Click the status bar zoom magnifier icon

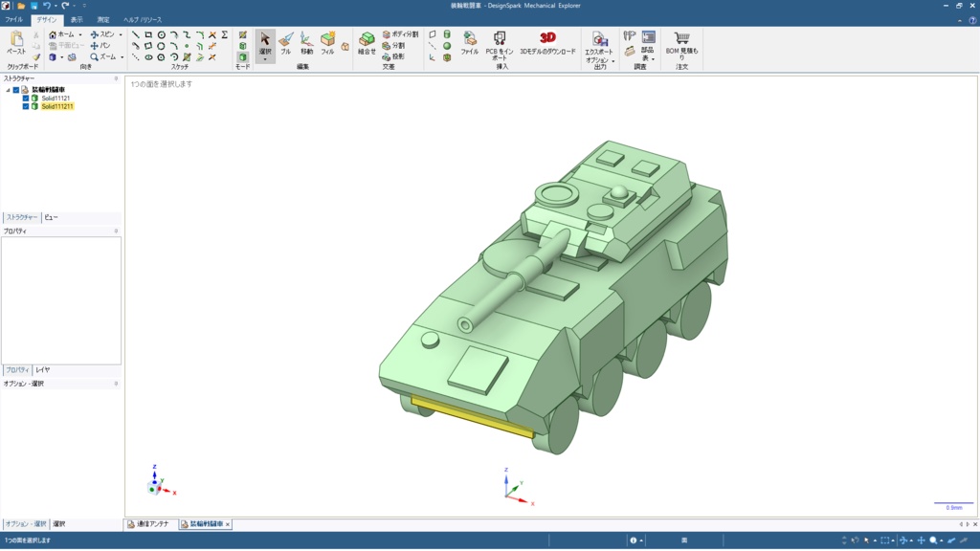(x=933, y=540)
